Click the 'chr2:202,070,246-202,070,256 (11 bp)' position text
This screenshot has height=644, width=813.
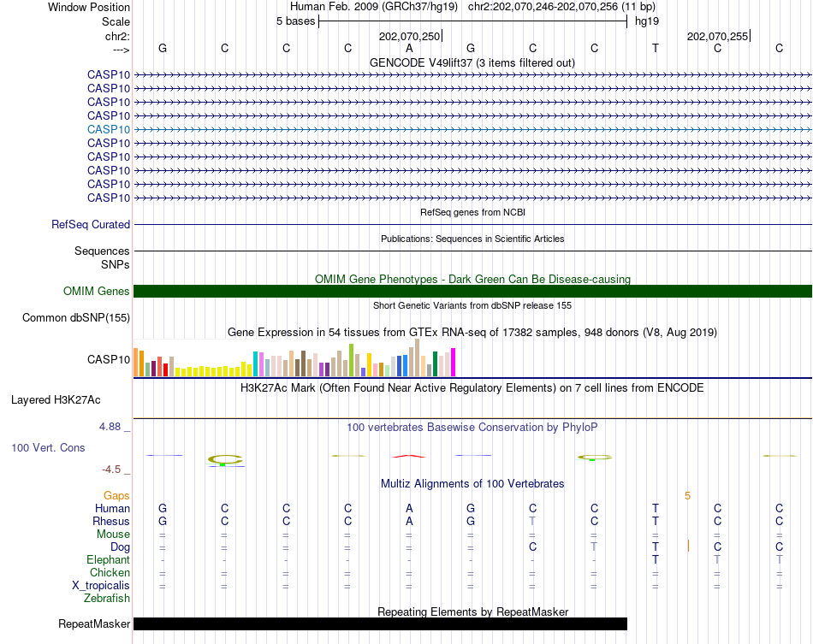[561, 7]
